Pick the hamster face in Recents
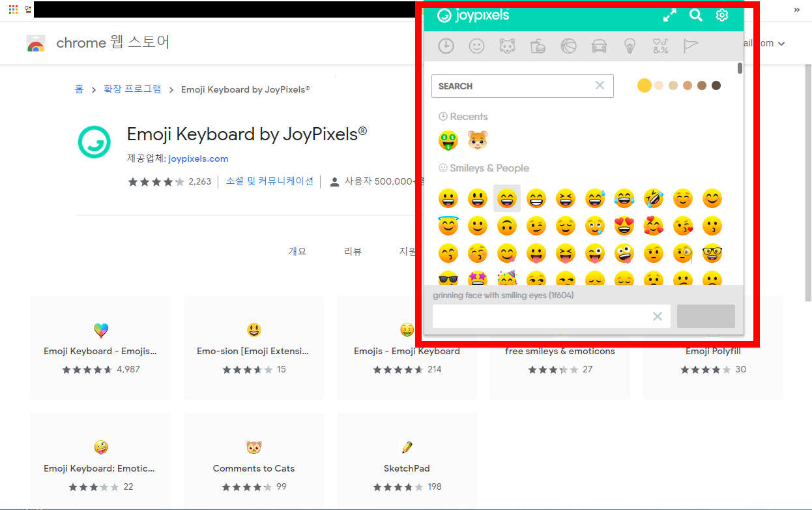Viewport: 812px width, 510px height. 478,140
